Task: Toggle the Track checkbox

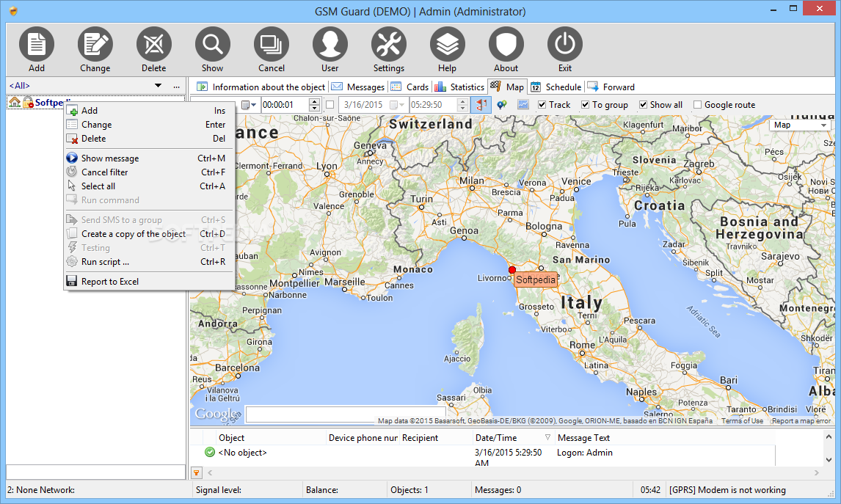Action: click(542, 105)
